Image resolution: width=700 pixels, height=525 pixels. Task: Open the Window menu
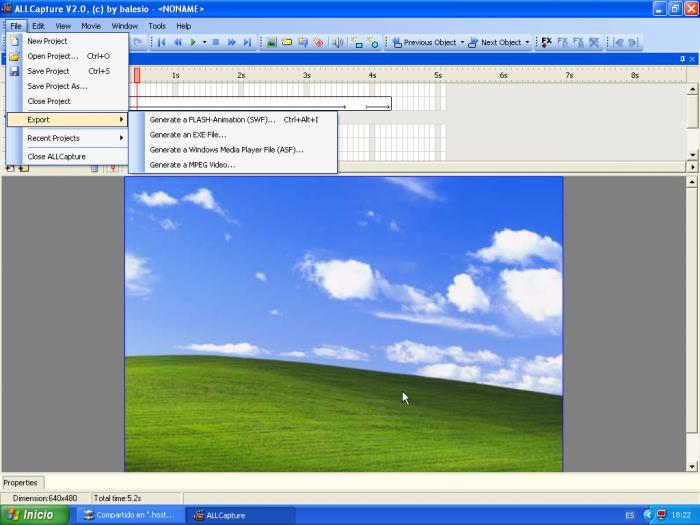point(125,26)
